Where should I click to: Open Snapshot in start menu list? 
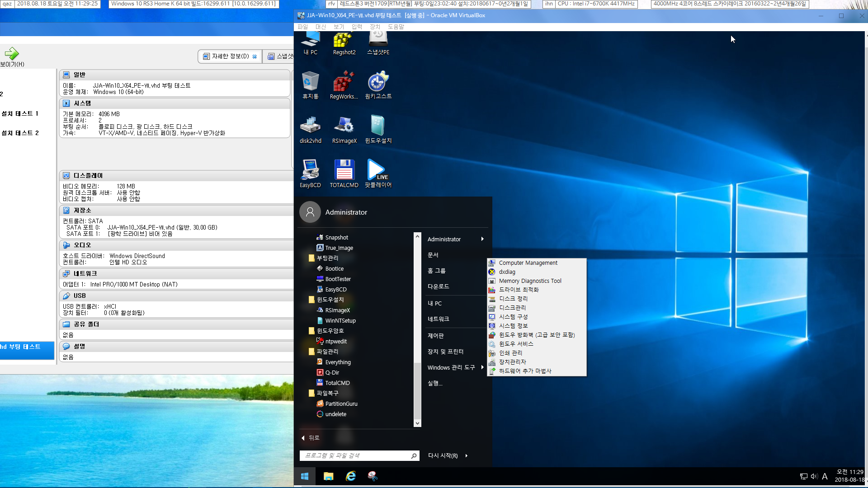coord(332,237)
